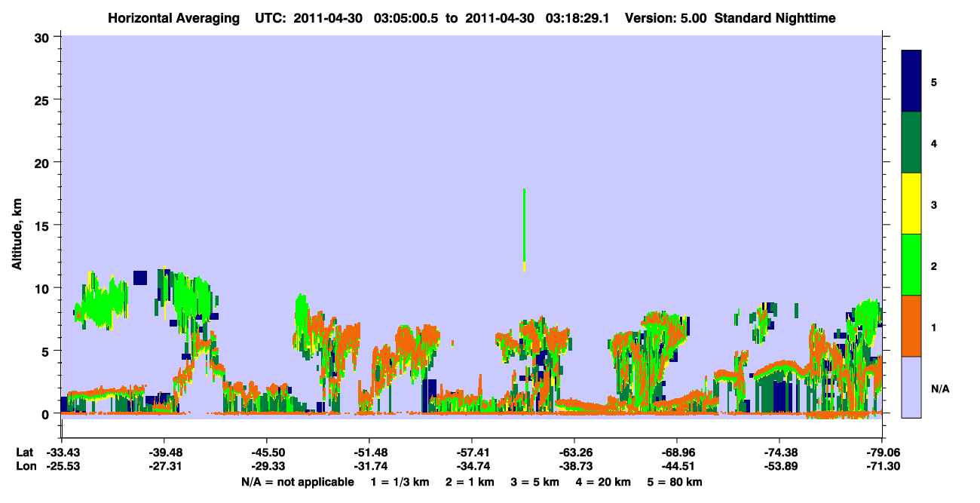The width and height of the screenshot is (980, 503).
Task: Click the y-axis tick label 10
Action: tap(43, 288)
